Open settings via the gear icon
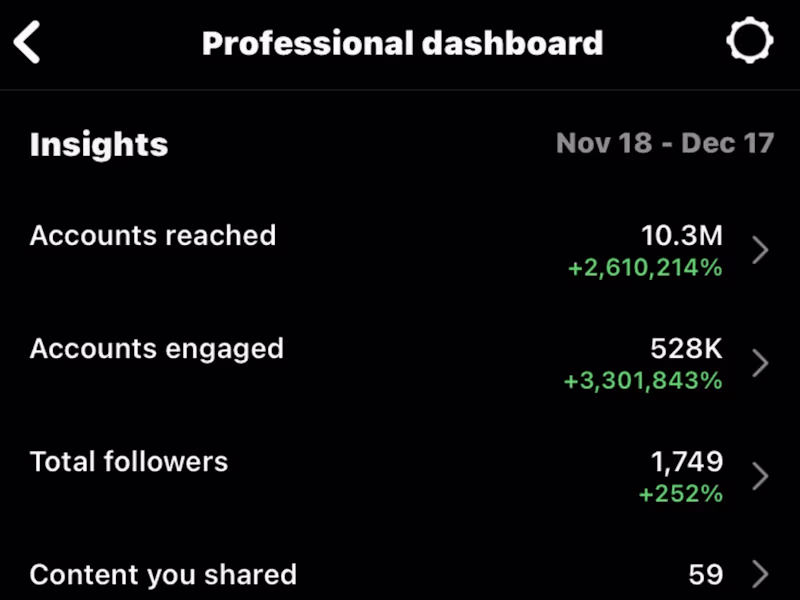This screenshot has width=800, height=600. point(749,43)
